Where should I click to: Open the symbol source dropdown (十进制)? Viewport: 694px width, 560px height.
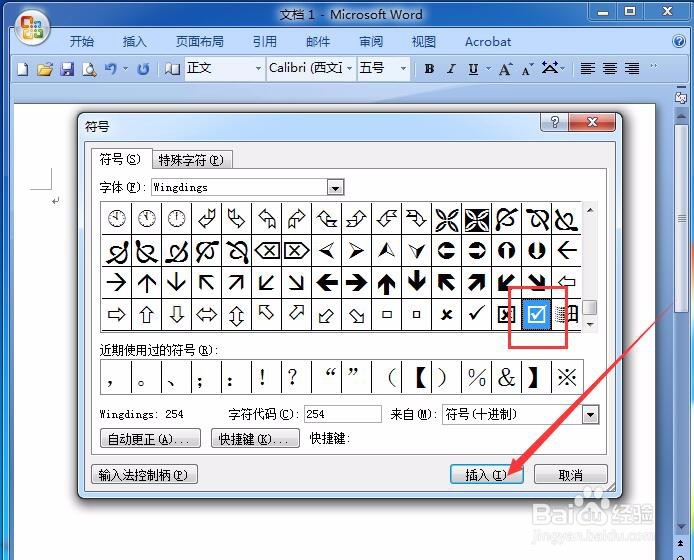[x=590, y=415]
